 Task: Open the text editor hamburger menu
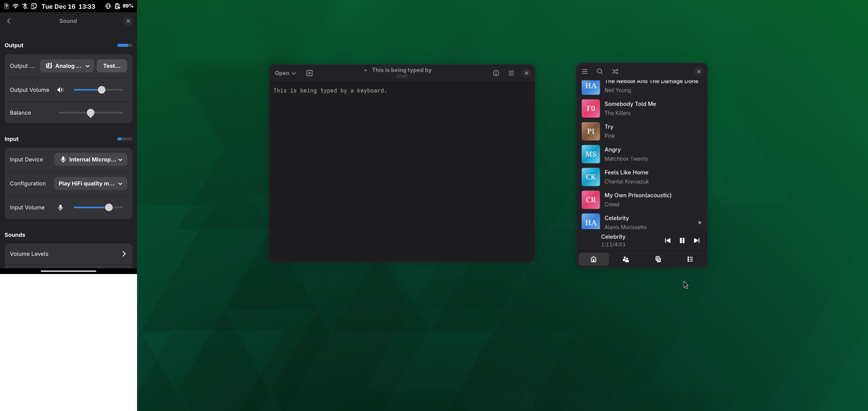pyautogui.click(x=511, y=73)
